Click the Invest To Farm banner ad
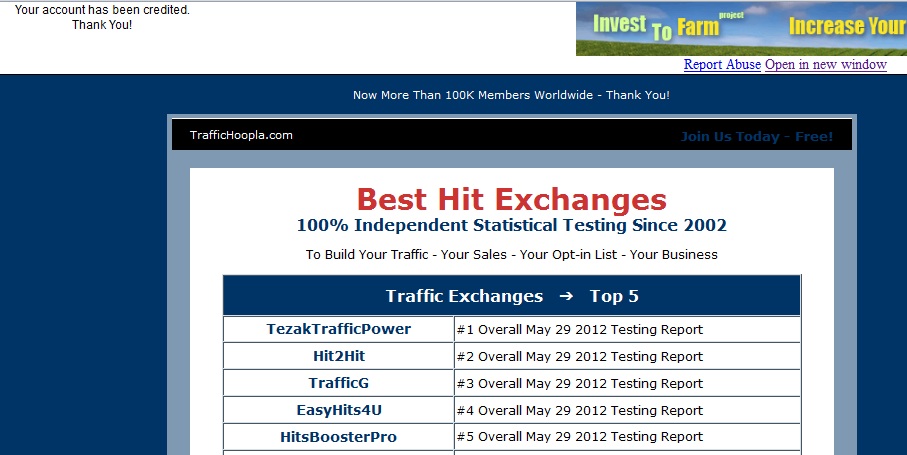This screenshot has height=455, width=907. tap(741, 29)
